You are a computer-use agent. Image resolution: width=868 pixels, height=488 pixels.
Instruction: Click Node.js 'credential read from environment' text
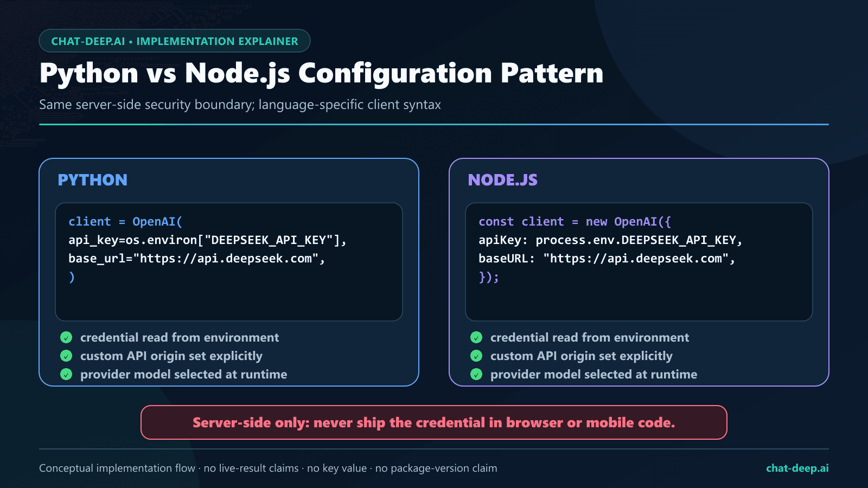click(590, 338)
